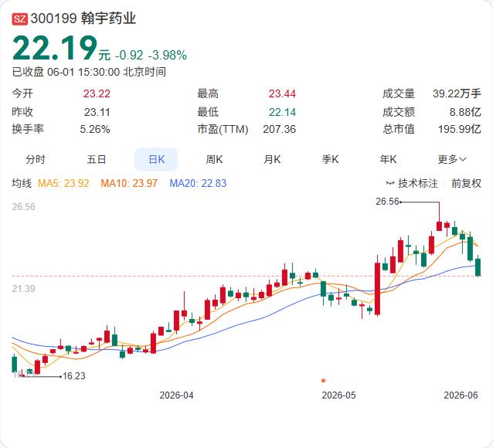Click the MA10: 23.97 indicator

(x=129, y=183)
